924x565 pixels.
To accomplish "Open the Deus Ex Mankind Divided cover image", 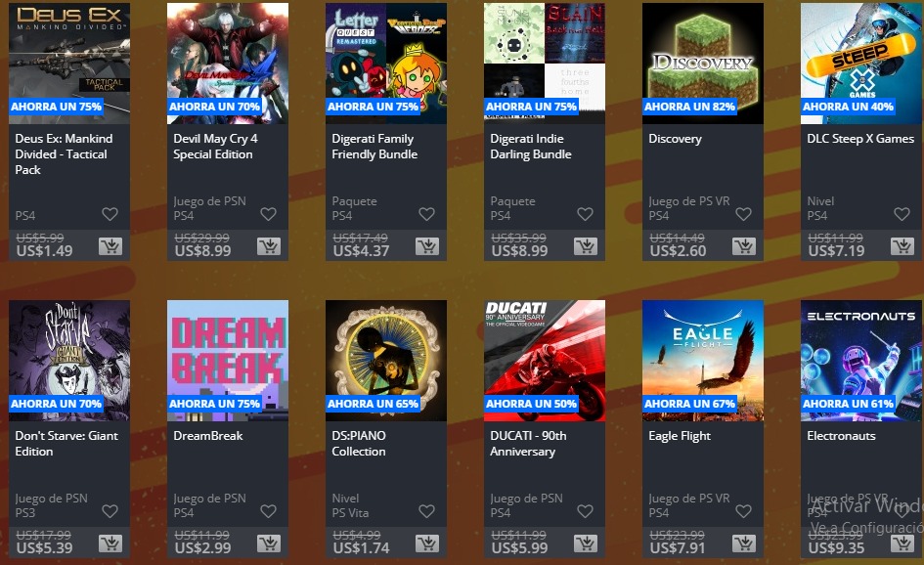I will 69,64.
